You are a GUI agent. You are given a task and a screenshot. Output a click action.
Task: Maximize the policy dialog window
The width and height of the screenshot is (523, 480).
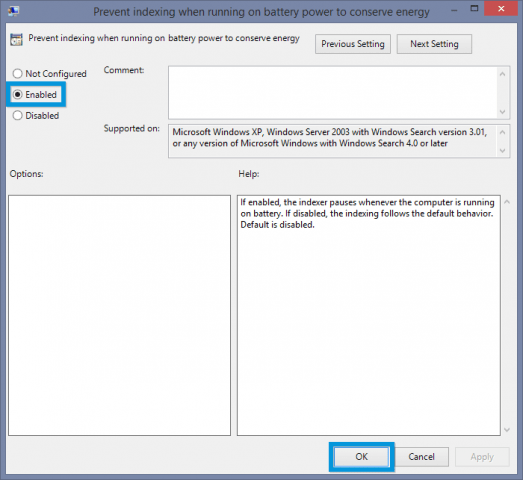tap(474, 8)
